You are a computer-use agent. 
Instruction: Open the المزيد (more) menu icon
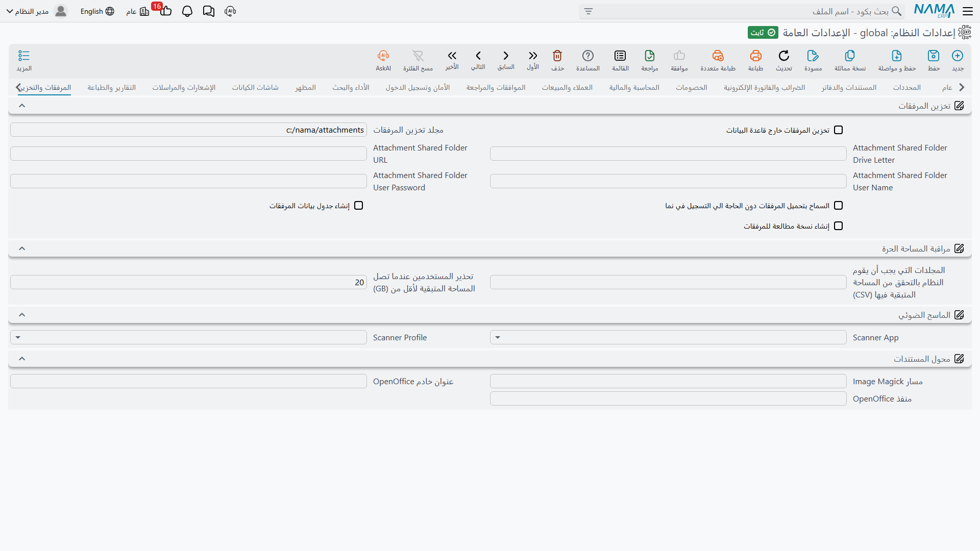[24, 56]
